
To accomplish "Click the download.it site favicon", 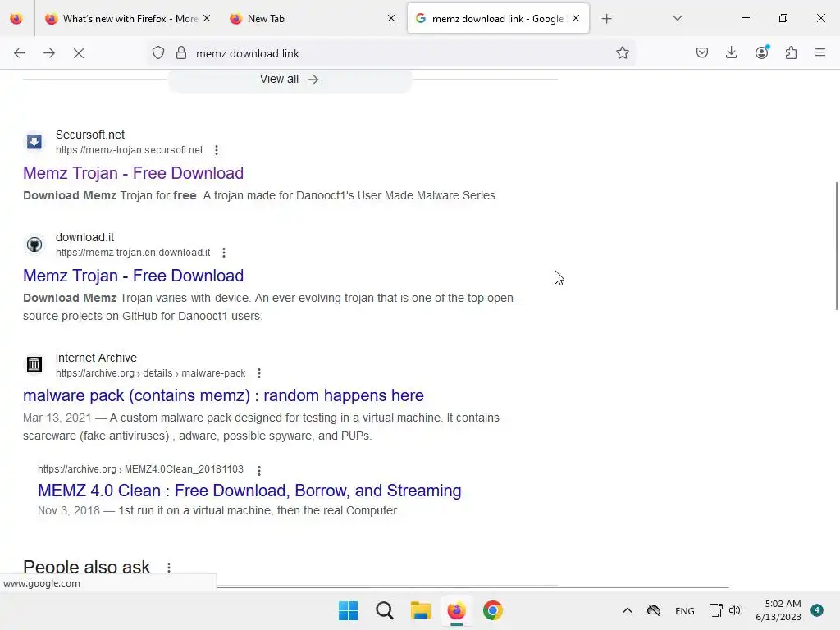I will [34, 244].
